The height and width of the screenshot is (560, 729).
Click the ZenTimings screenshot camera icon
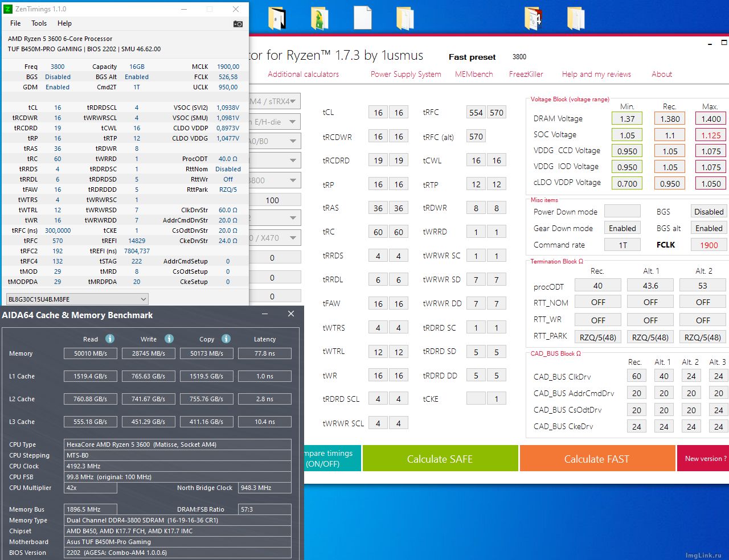click(238, 24)
